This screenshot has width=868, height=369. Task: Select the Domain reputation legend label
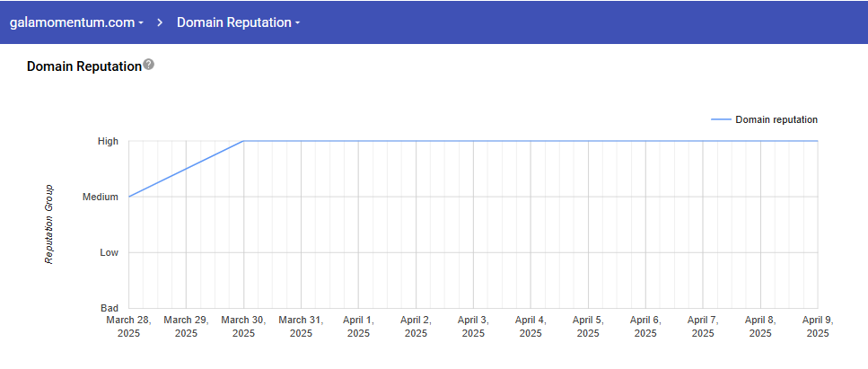coord(776,119)
